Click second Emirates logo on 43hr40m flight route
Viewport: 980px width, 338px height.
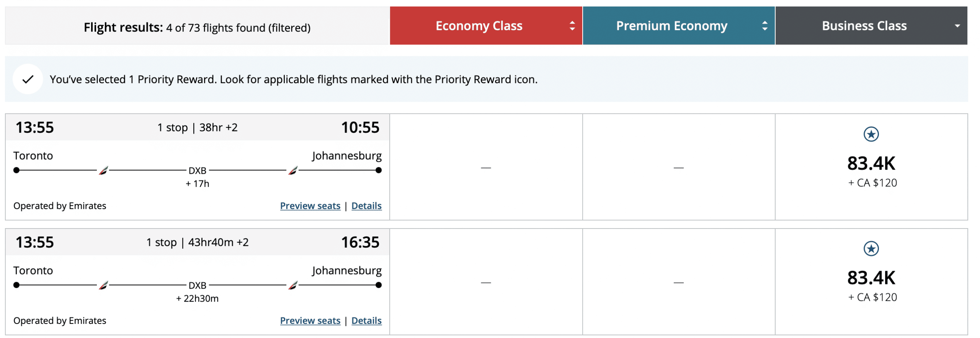(x=293, y=285)
